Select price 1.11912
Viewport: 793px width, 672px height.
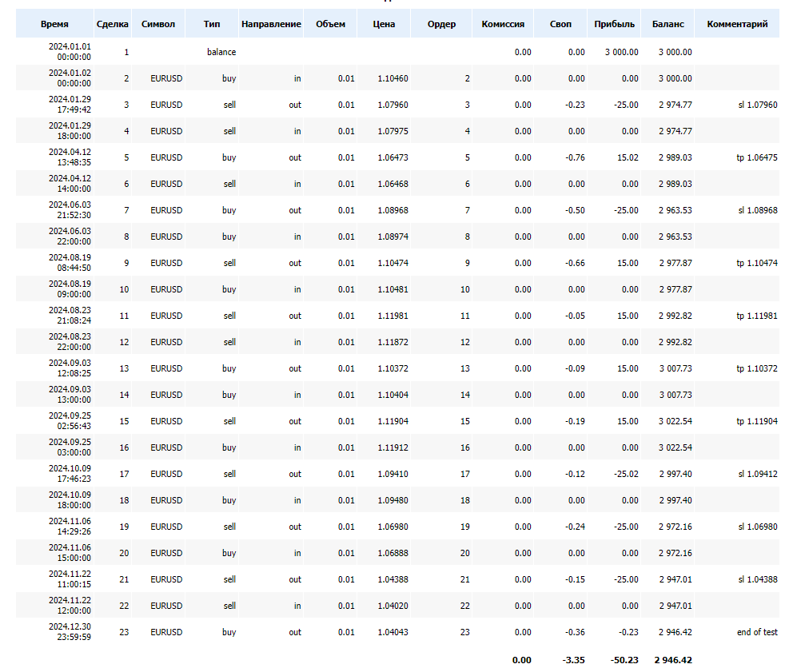pos(393,447)
